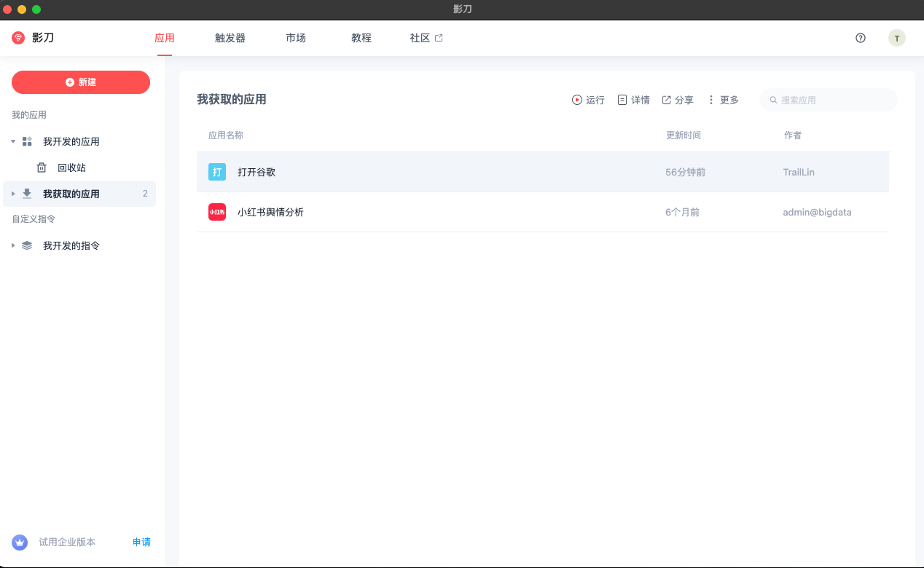Click the 新建 create button
The width and height of the screenshot is (924, 568).
tap(80, 82)
